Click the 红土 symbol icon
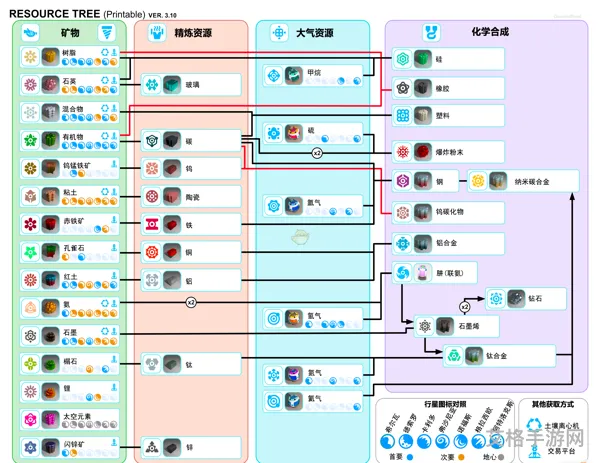 pyautogui.click(x=30, y=280)
